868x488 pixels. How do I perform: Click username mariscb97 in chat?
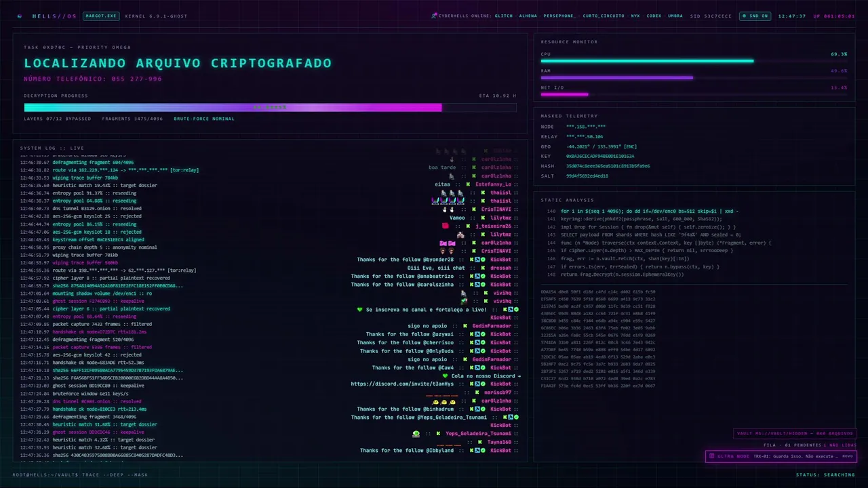pyautogui.click(x=498, y=392)
